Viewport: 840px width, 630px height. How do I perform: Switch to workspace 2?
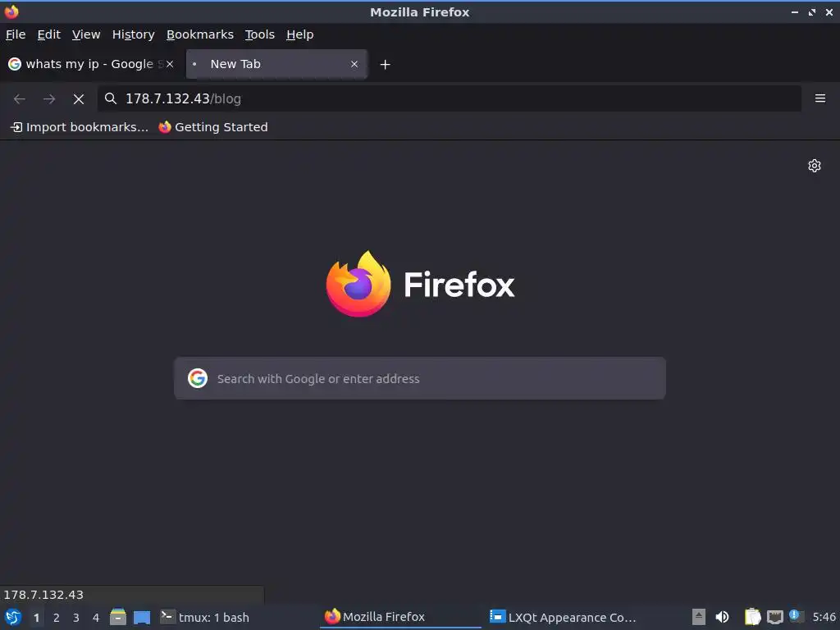[x=57, y=618]
